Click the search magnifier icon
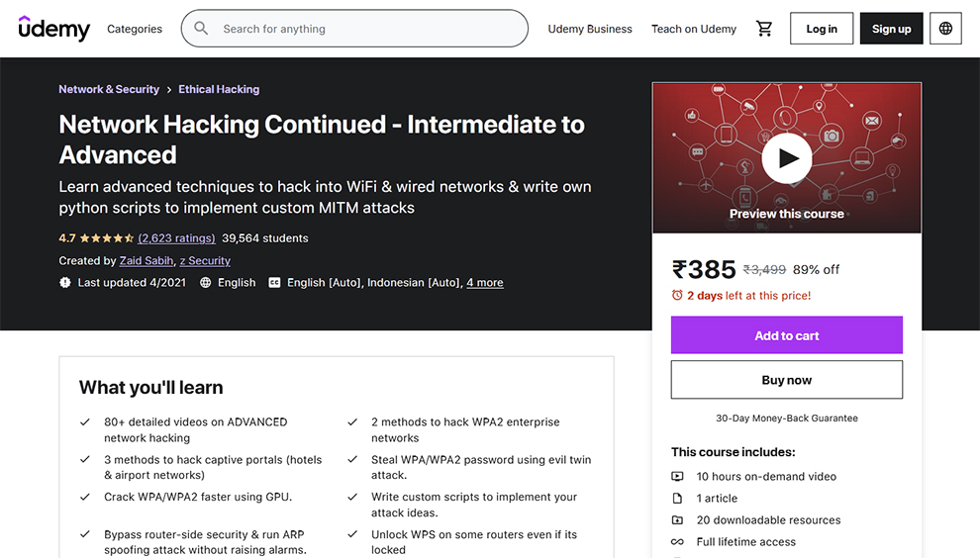The width and height of the screenshot is (980, 558). click(x=201, y=29)
